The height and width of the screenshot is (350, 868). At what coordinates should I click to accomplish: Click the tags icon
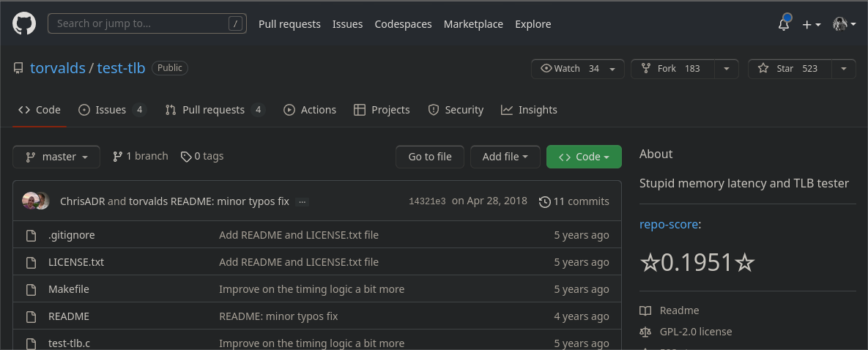pos(186,156)
